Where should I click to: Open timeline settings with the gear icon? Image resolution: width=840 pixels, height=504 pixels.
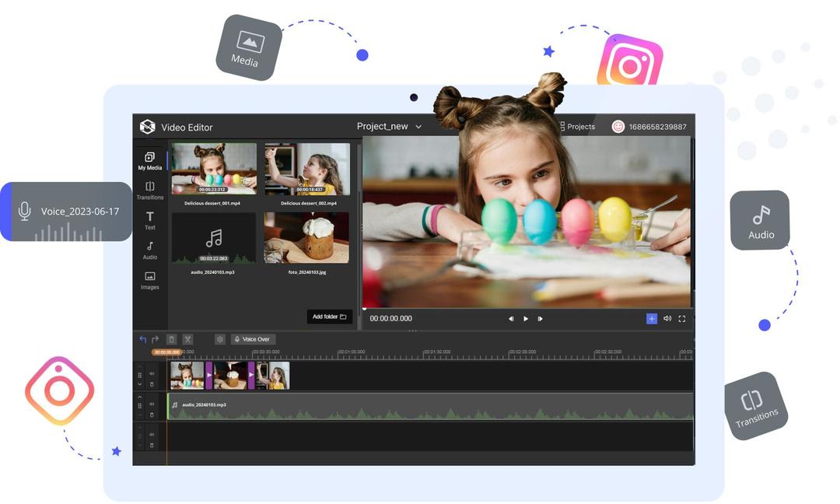pyautogui.click(x=220, y=339)
